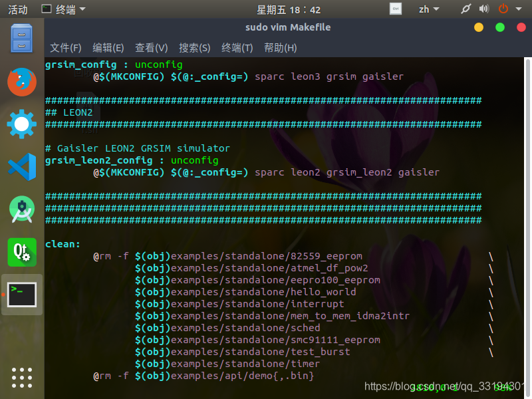The image size is (532, 399).
Task: Click the '## LEON2' comment line
Action: [x=69, y=112]
